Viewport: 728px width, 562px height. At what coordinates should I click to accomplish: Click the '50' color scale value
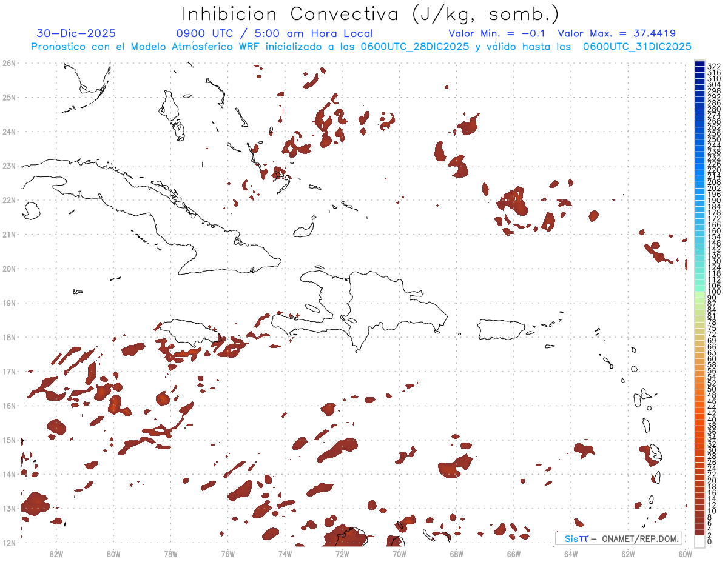(x=712, y=389)
